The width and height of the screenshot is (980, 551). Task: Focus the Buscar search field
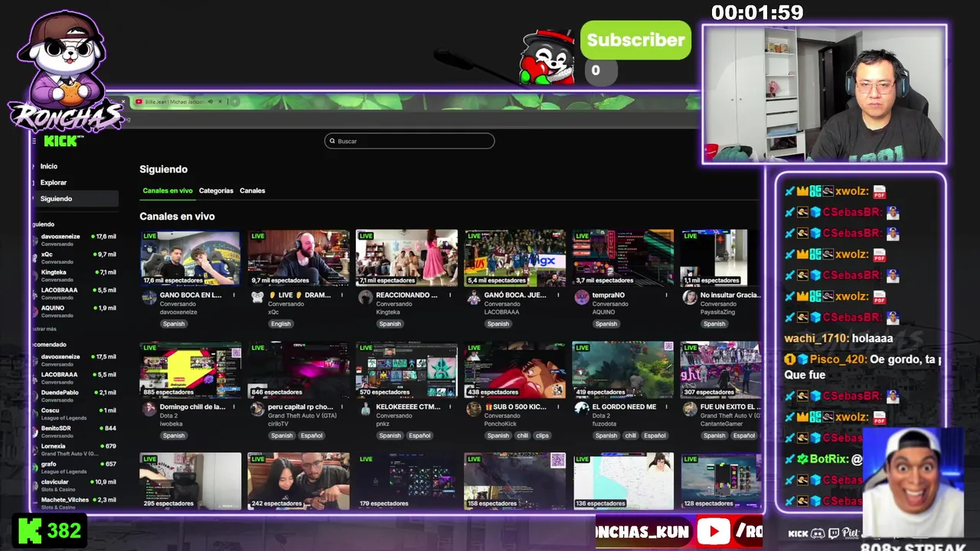pos(410,141)
